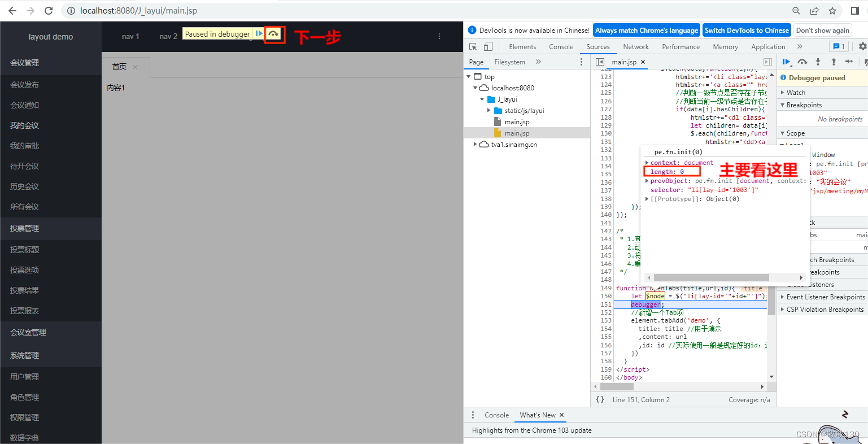Open nav 1 in the layout header
Viewport: 868px width, 444px height.
tap(130, 36)
